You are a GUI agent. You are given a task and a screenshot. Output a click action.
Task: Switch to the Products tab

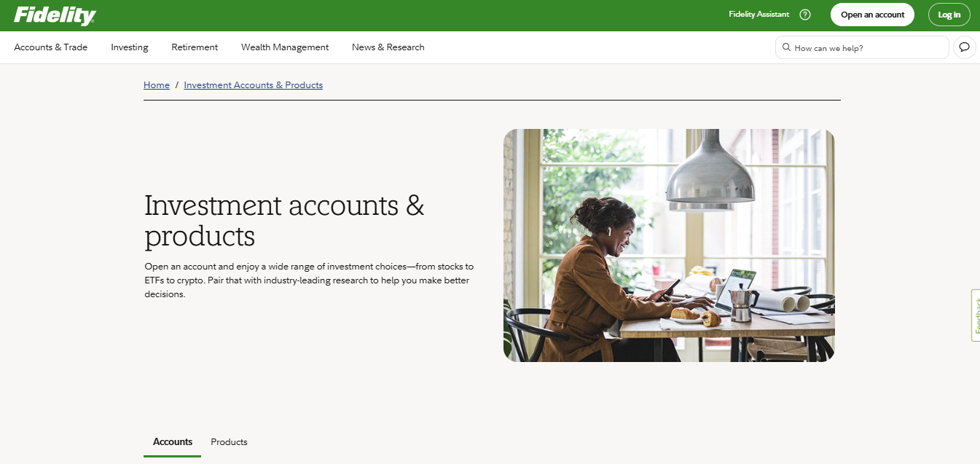pos(229,442)
